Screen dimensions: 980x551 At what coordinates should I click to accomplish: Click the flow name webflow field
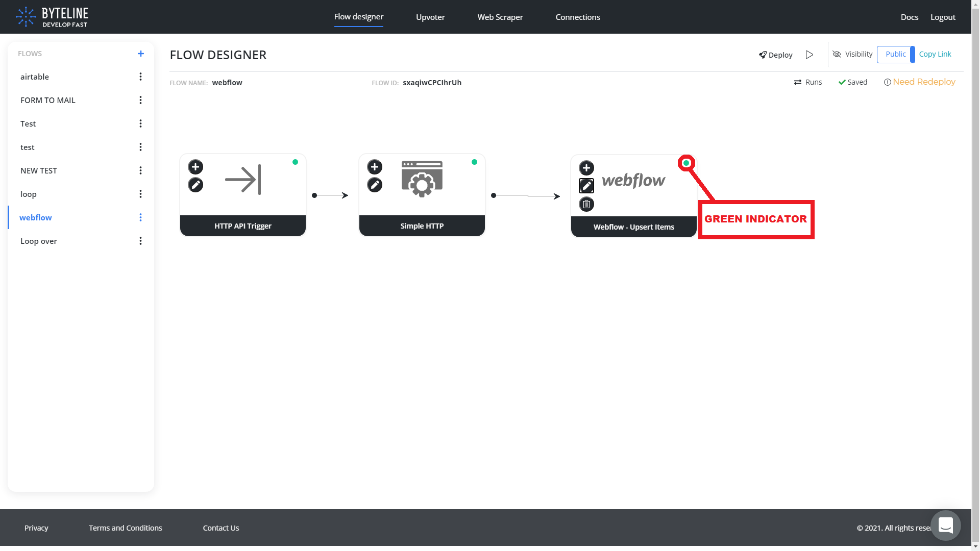pos(227,83)
